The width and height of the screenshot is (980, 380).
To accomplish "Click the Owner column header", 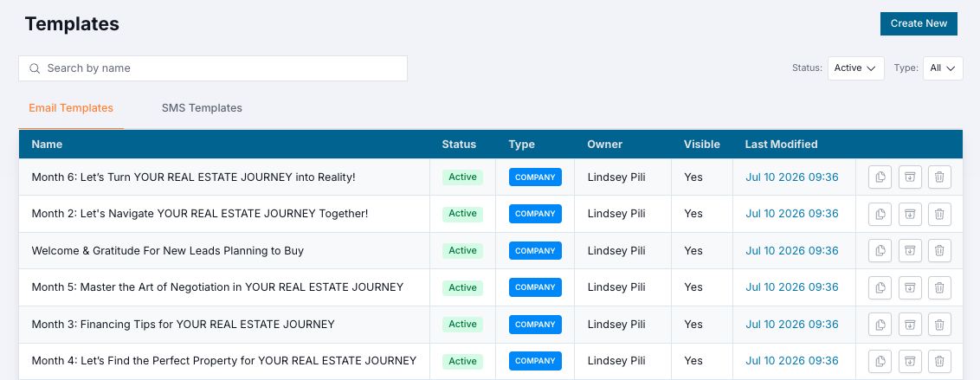I will (605, 145).
